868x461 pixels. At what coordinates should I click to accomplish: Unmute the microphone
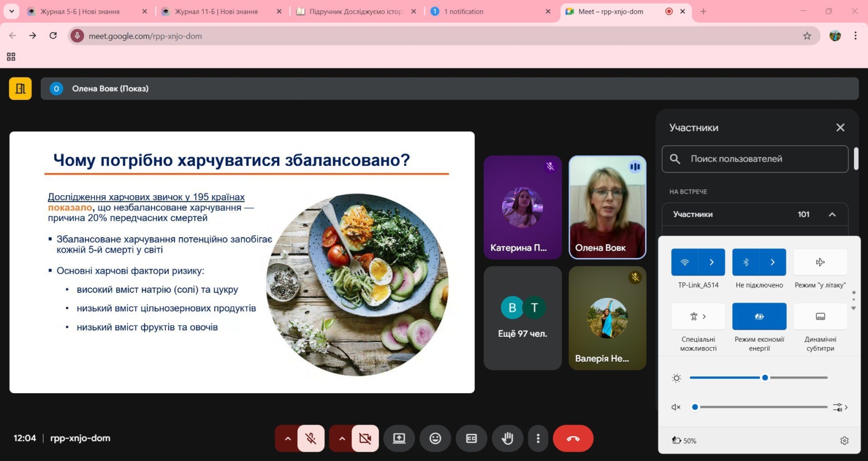311,438
